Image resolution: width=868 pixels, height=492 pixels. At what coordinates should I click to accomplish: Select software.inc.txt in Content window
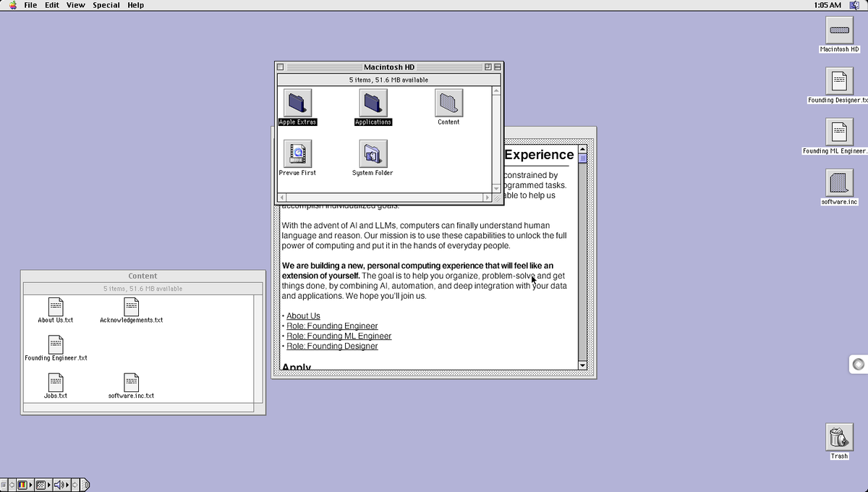[x=131, y=382]
